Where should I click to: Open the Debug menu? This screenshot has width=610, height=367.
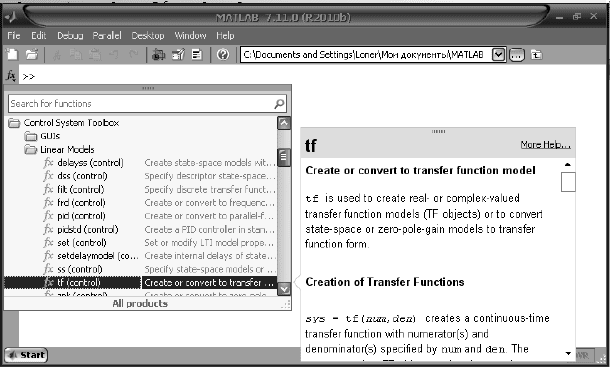(x=70, y=36)
